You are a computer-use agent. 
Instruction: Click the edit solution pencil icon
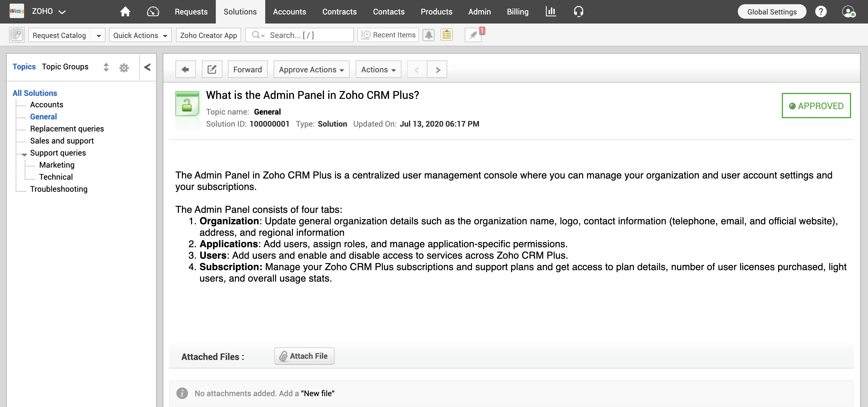coord(212,69)
